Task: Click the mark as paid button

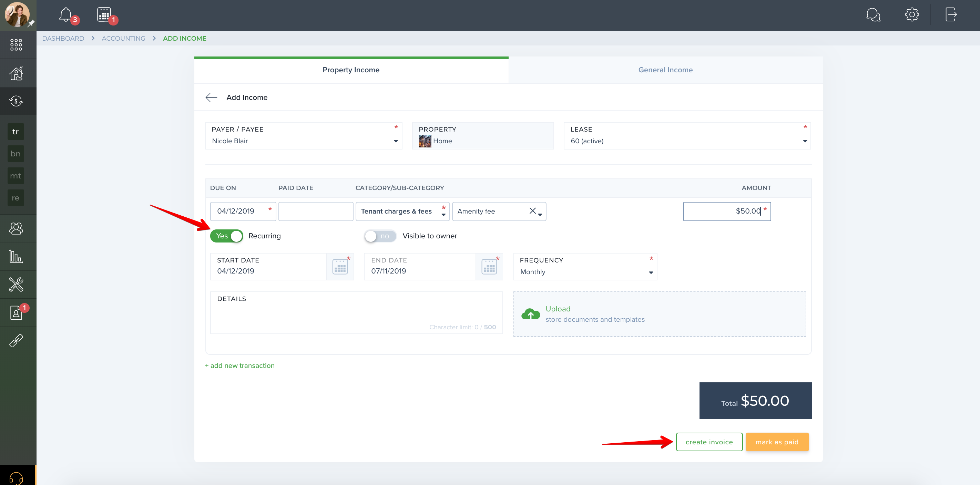Action: [777, 442]
